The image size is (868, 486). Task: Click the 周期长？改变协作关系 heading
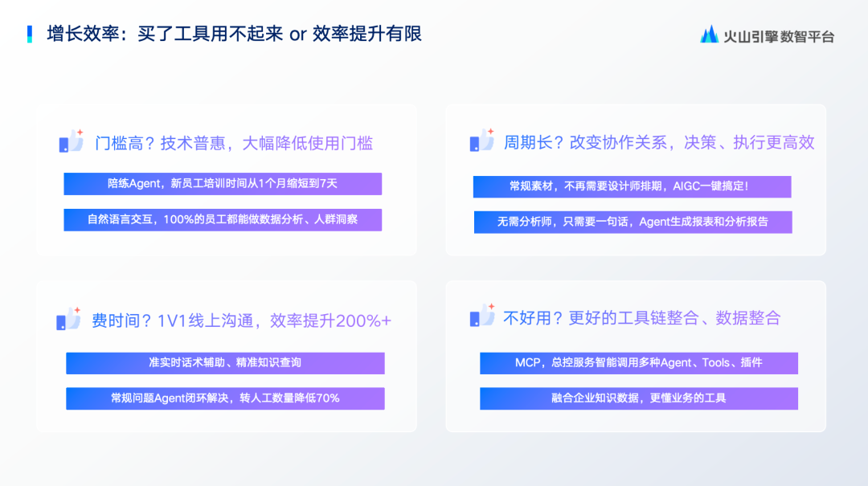click(x=659, y=142)
